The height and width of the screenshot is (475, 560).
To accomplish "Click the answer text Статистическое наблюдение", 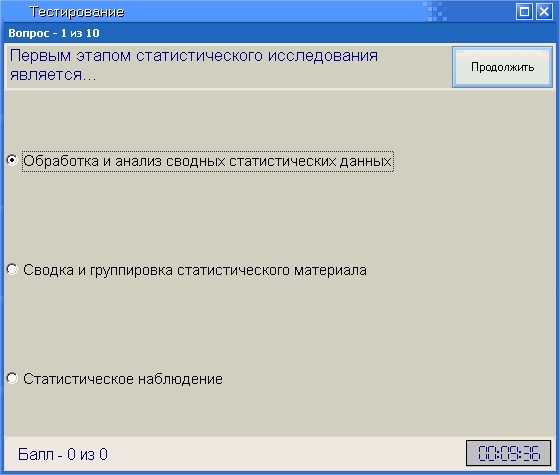I will pyautogui.click(x=123, y=379).
